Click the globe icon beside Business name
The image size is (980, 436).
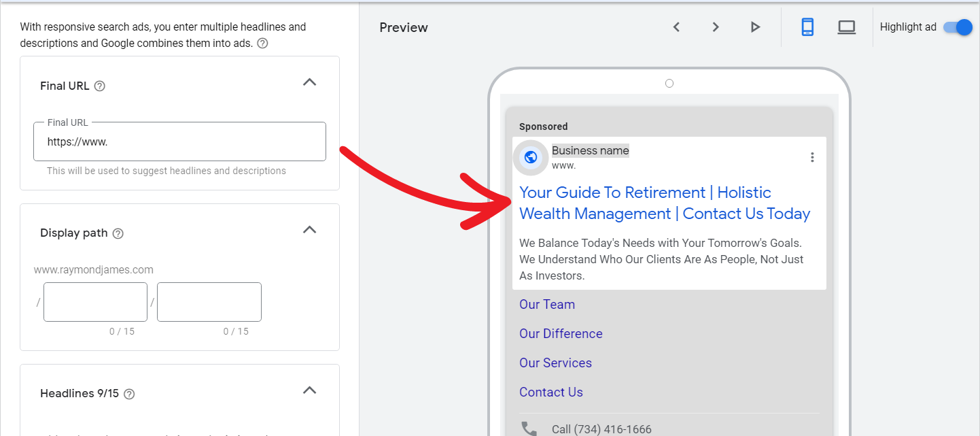pyautogui.click(x=531, y=157)
